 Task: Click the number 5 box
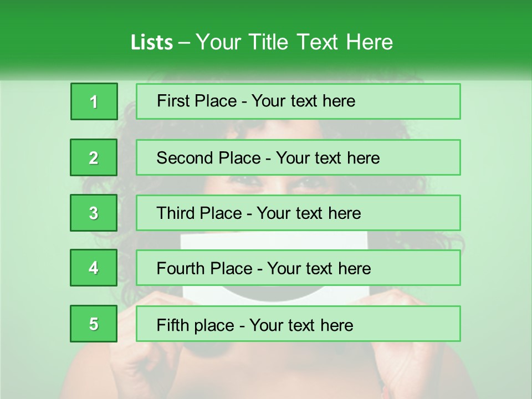point(94,324)
